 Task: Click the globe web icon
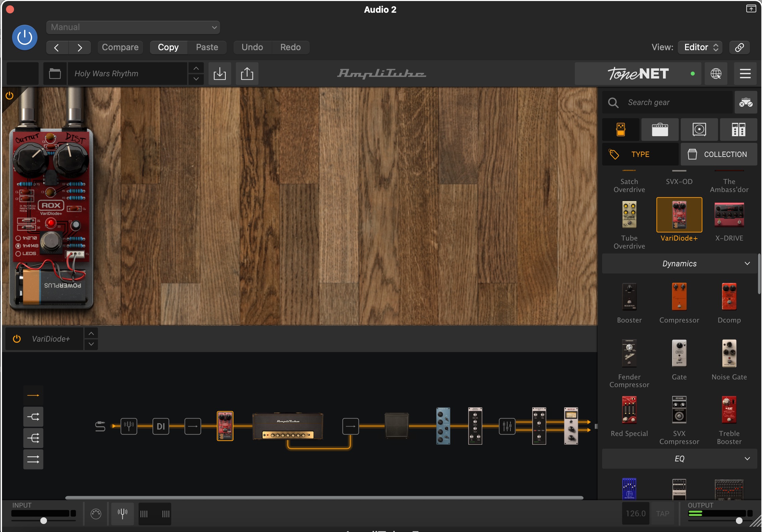pos(716,74)
